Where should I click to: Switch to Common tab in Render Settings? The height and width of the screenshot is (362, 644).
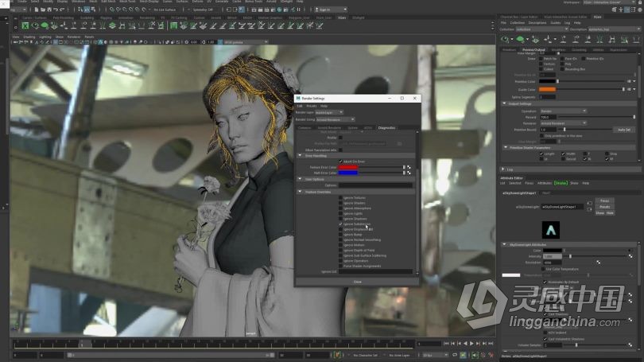tap(305, 128)
